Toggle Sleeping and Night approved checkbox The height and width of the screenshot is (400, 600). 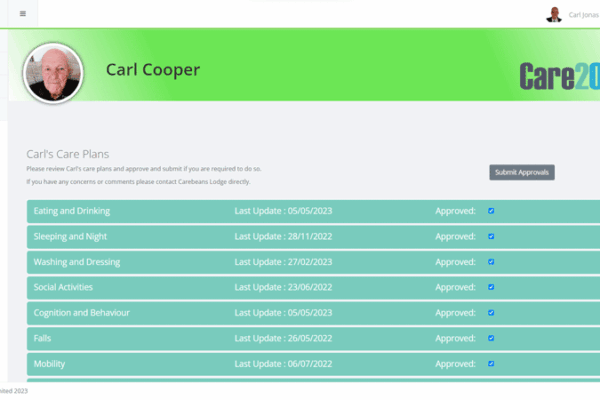491,237
